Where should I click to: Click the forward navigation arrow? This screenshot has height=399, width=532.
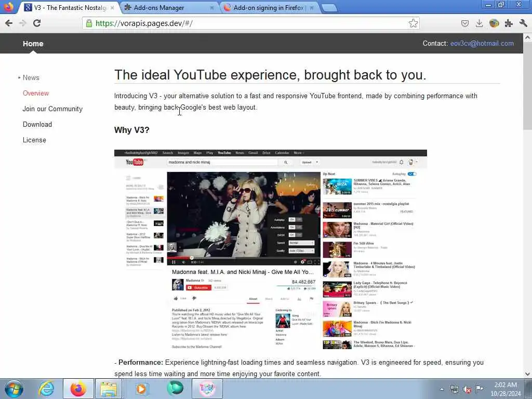pyautogui.click(x=23, y=23)
